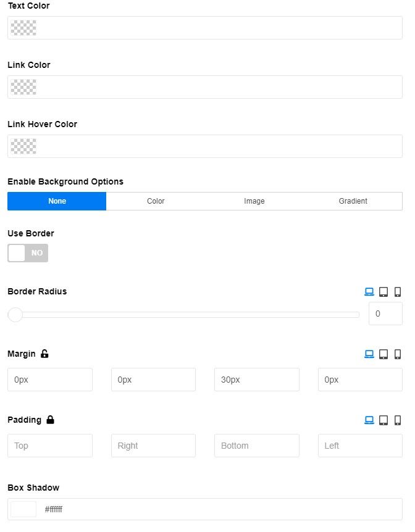Open the Box Shadow white color swatch
The width and height of the screenshot is (415, 532).
[23, 509]
